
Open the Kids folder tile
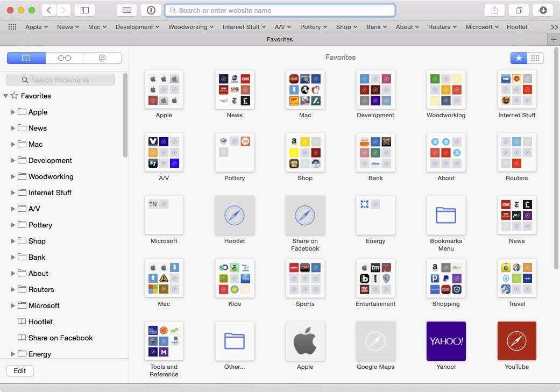[x=235, y=278]
